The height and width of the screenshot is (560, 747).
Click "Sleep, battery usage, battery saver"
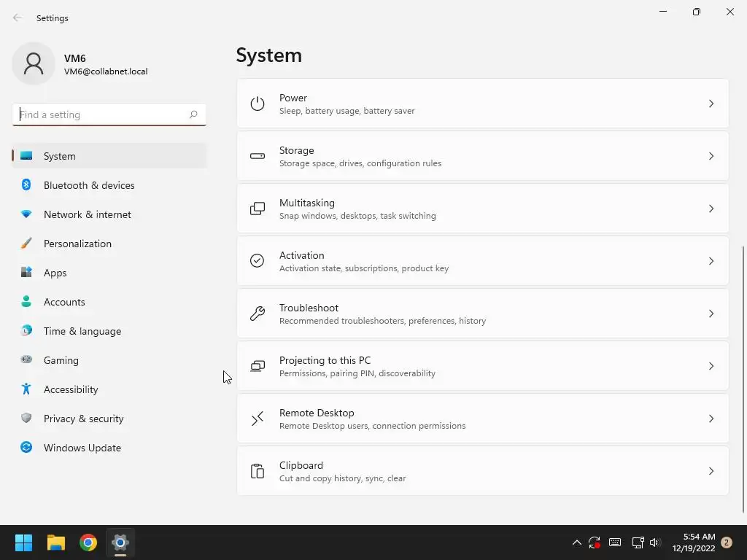point(347,111)
